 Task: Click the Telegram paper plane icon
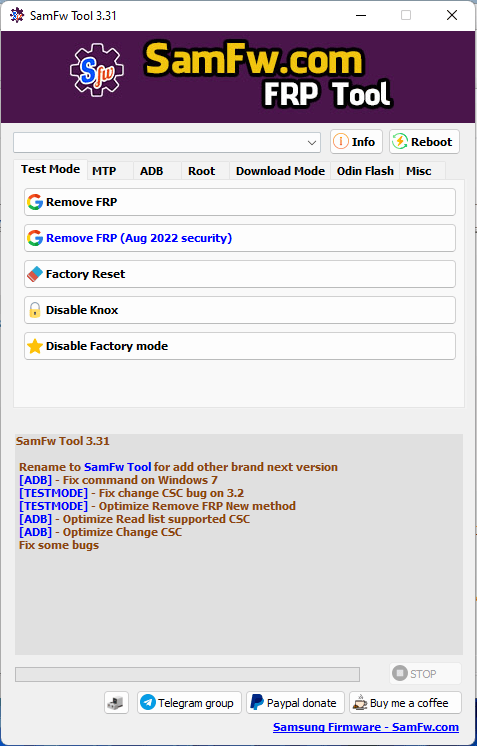point(148,702)
